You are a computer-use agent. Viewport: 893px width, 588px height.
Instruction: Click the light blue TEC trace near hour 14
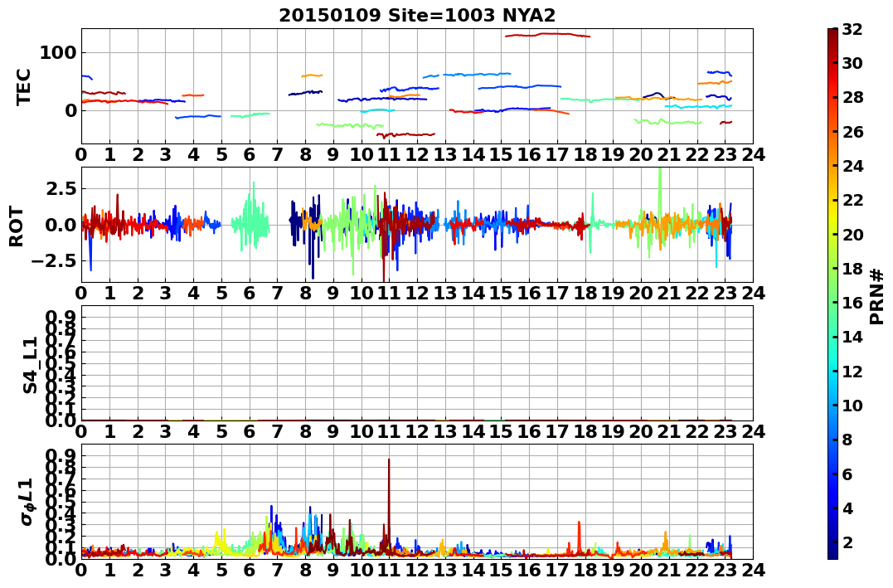tap(478, 74)
